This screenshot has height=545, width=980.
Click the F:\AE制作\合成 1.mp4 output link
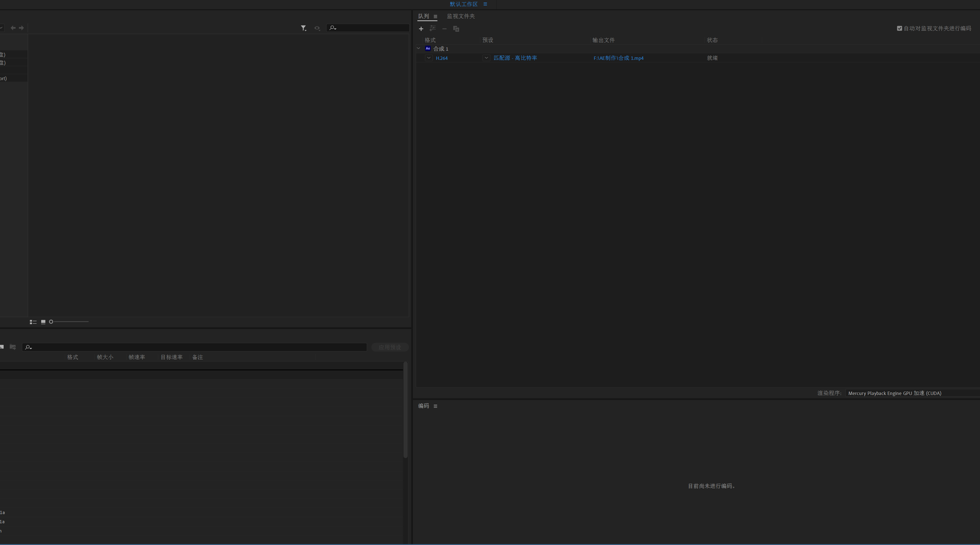[x=618, y=58]
